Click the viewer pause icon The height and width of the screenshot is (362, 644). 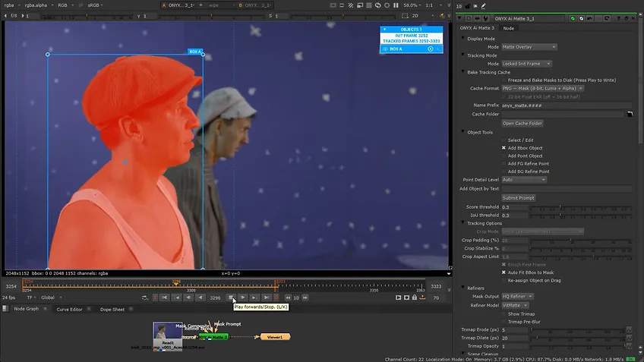click(396, 5)
